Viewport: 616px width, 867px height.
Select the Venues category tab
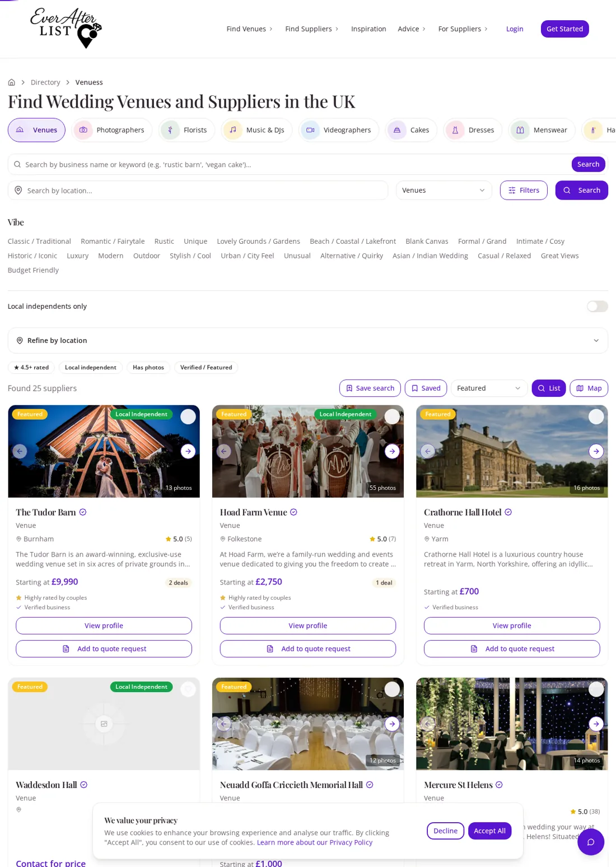pyautogui.click(x=36, y=130)
